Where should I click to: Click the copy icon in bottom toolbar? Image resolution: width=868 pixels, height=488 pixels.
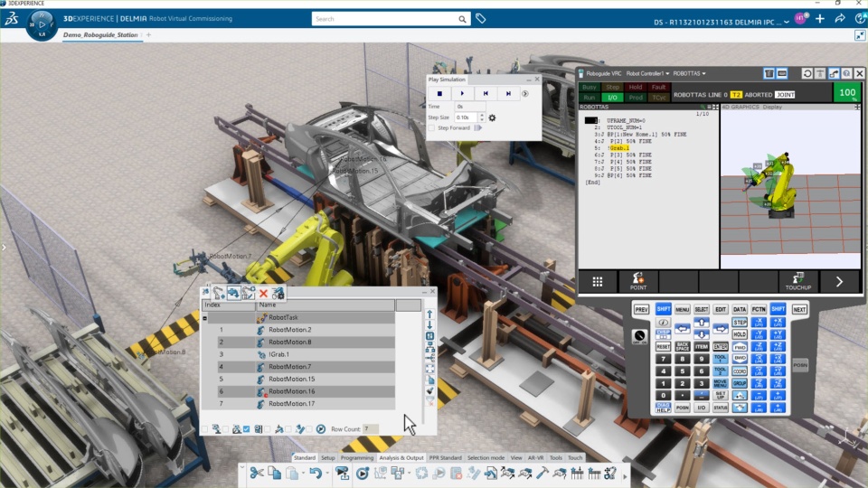(x=274, y=473)
